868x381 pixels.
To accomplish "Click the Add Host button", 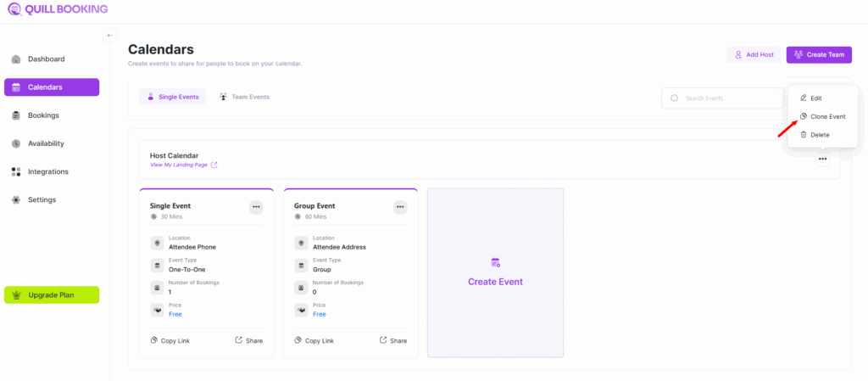I will pos(754,55).
